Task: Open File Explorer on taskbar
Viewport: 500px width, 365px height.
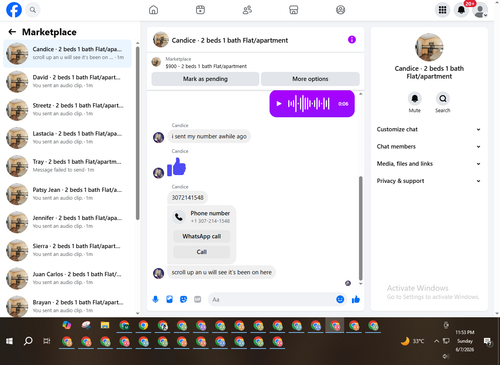Action: [105, 325]
